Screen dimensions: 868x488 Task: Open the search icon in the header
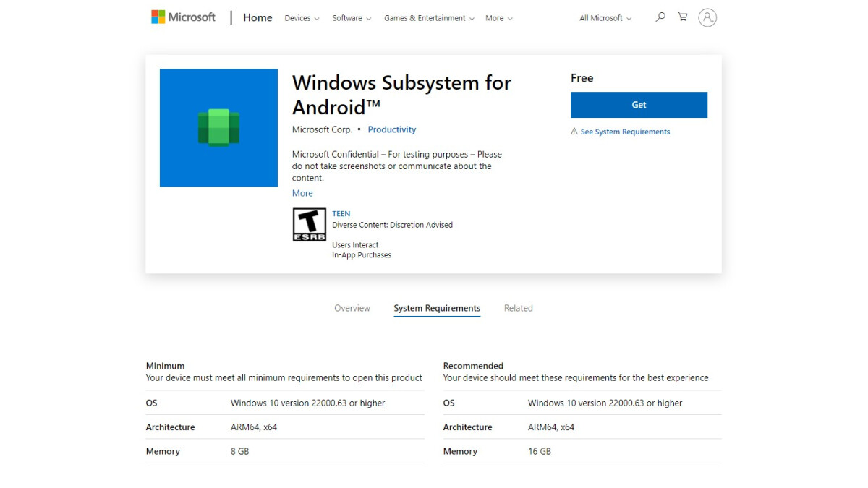click(660, 17)
